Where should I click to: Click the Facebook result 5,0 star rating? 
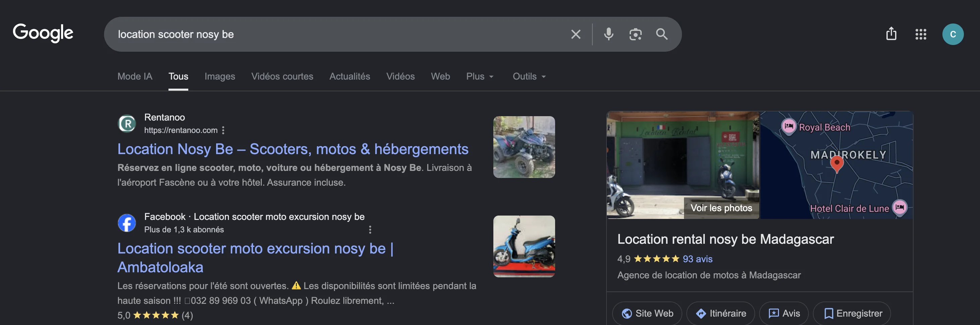pos(155,315)
